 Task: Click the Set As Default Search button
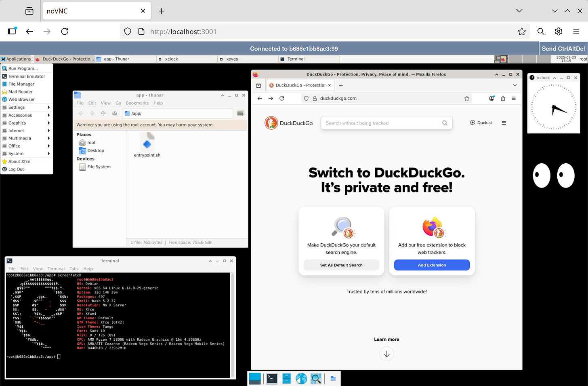(341, 265)
